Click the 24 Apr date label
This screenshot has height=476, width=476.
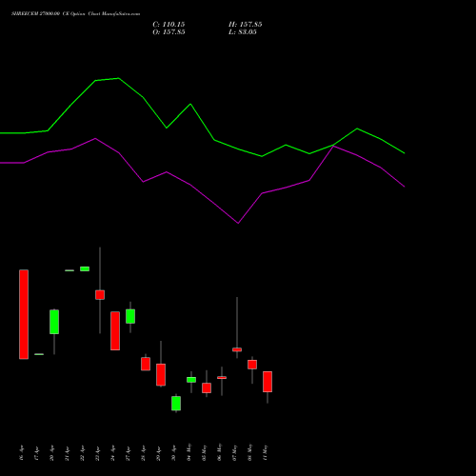click(113, 453)
